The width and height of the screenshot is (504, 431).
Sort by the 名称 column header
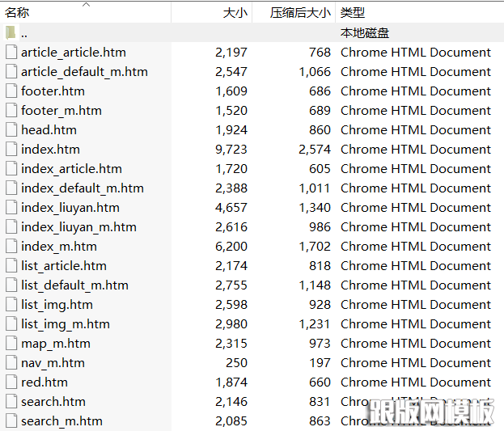pyautogui.click(x=18, y=12)
